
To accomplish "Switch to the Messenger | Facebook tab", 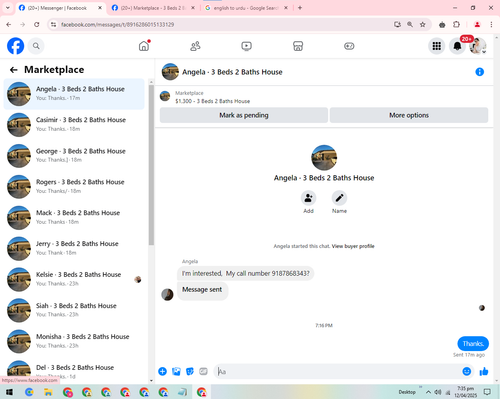I will point(61,8).
